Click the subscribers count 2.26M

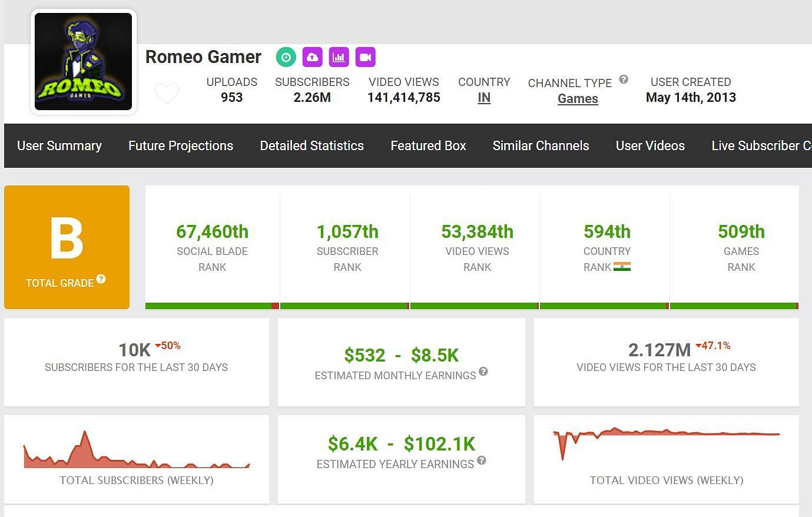coord(312,98)
